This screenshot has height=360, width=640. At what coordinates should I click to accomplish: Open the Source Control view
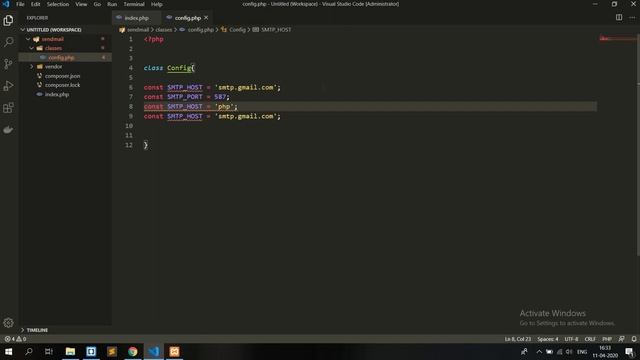coord(8,64)
